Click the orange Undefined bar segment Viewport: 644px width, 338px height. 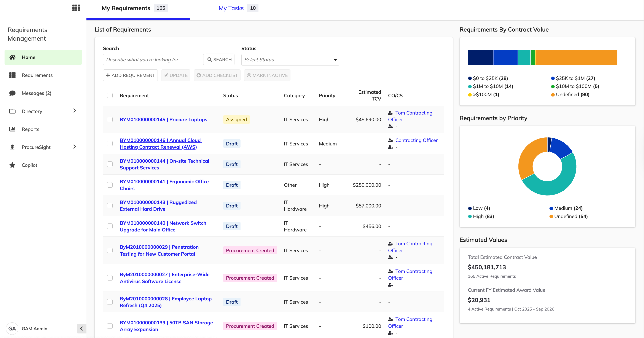(x=577, y=57)
